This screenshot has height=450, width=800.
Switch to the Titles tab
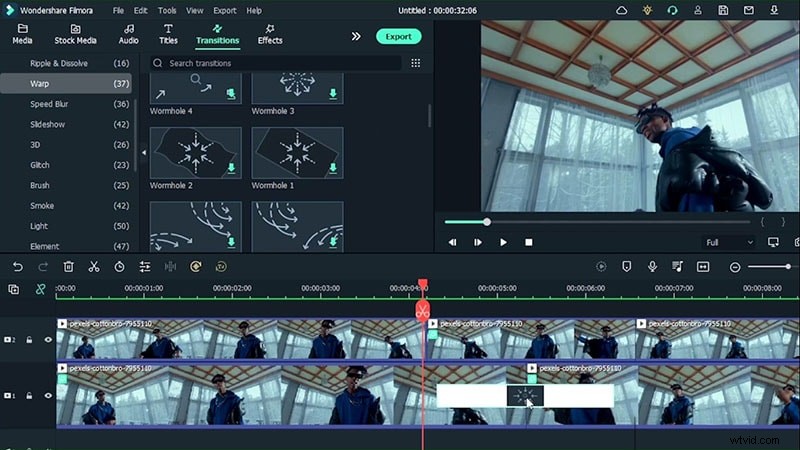pyautogui.click(x=168, y=34)
